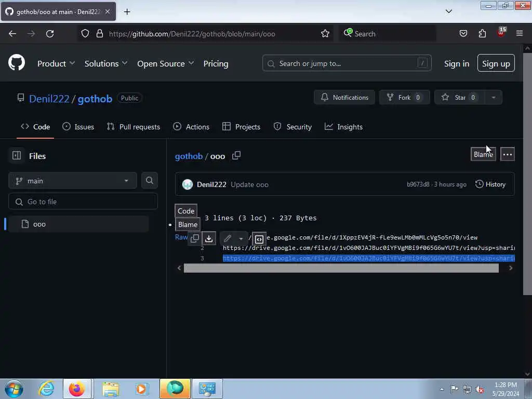Open the three-dots more file actions

click(x=508, y=154)
